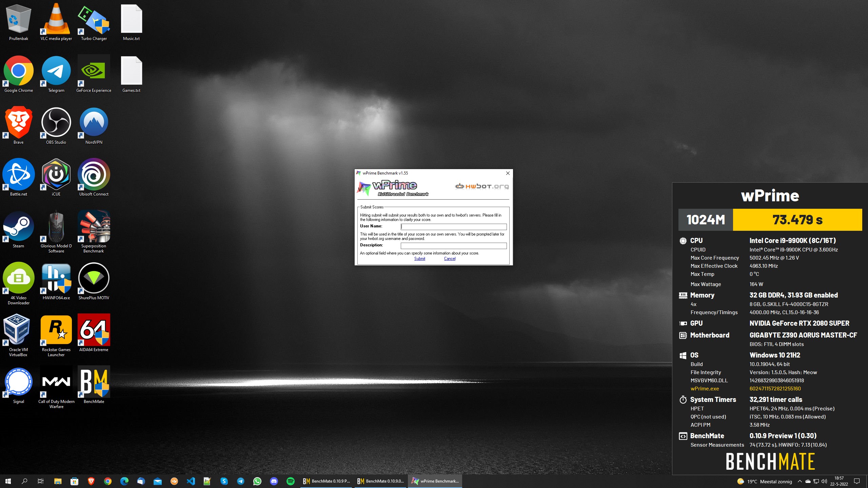Select the HWiNFO64.exe desktop icon
Viewport: 868px width, 488px height.
click(56, 282)
